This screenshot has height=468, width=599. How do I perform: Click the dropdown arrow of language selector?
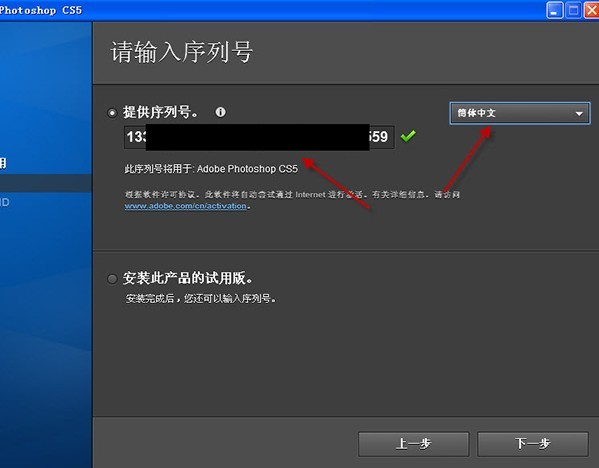[579, 113]
